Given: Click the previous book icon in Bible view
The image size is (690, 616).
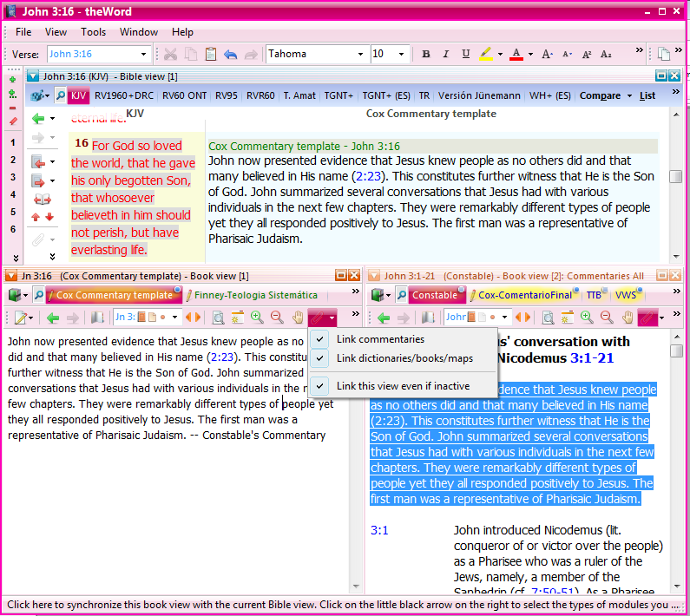Looking at the screenshot, I should (39, 162).
